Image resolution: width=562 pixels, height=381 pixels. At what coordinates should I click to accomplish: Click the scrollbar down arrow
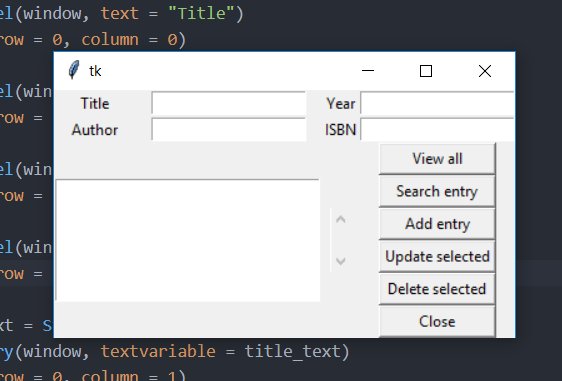[x=341, y=261]
